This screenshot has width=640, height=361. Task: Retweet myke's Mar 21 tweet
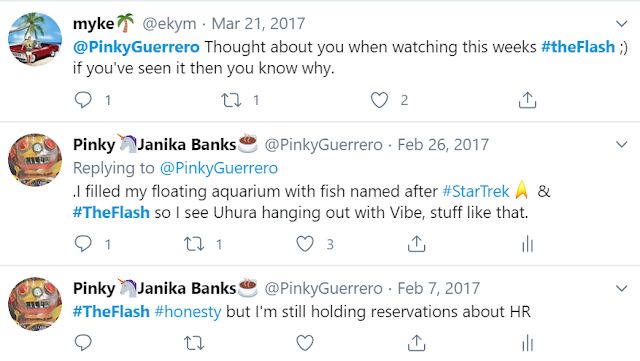pyautogui.click(x=231, y=100)
